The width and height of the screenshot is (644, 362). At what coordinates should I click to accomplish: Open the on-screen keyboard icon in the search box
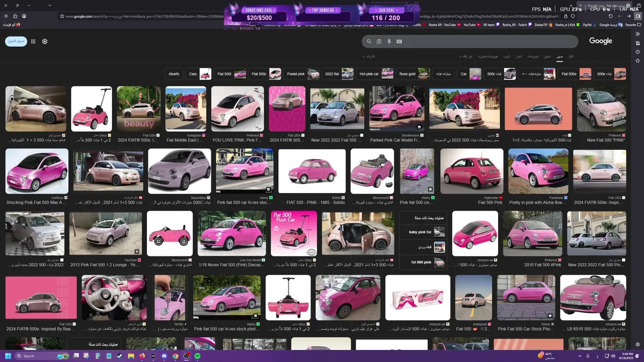click(x=399, y=41)
